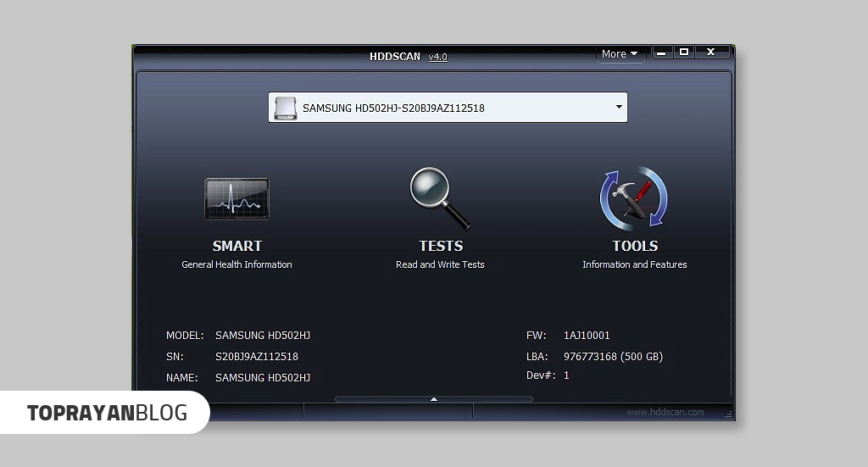This screenshot has height=467, width=868.
Task: Click the HDDSCAN title text
Action: 395,57
